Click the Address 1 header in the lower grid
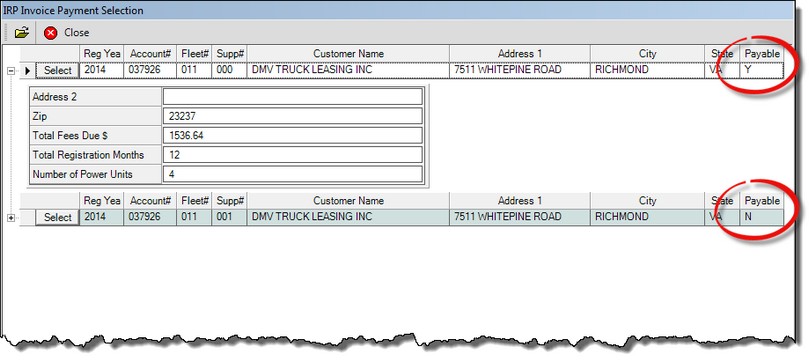Viewport: 809px width, 362px height. pos(520,201)
